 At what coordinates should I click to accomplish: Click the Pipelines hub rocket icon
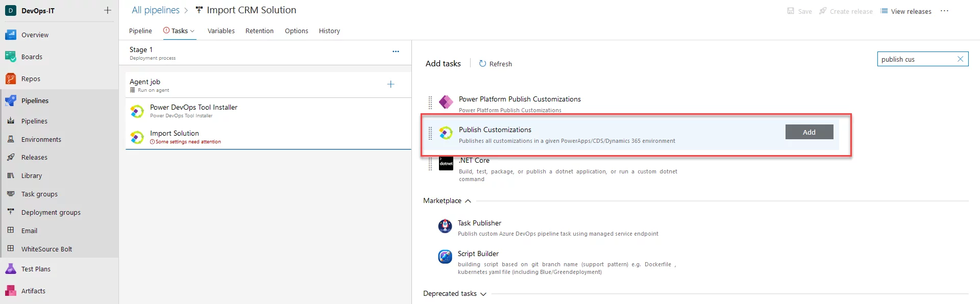[x=11, y=101]
